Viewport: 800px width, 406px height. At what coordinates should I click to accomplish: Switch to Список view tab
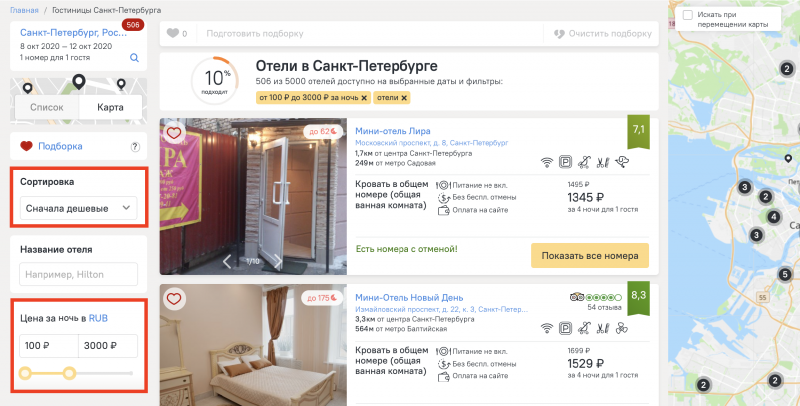[47, 107]
